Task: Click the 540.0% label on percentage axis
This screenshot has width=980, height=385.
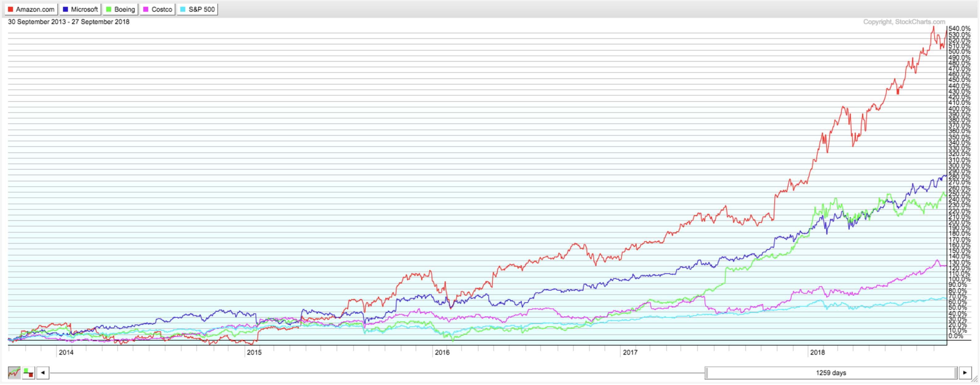Action: pyautogui.click(x=959, y=28)
